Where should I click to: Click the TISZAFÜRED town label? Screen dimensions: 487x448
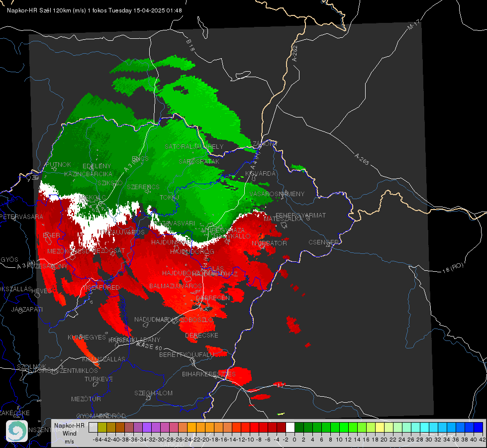tap(101, 287)
